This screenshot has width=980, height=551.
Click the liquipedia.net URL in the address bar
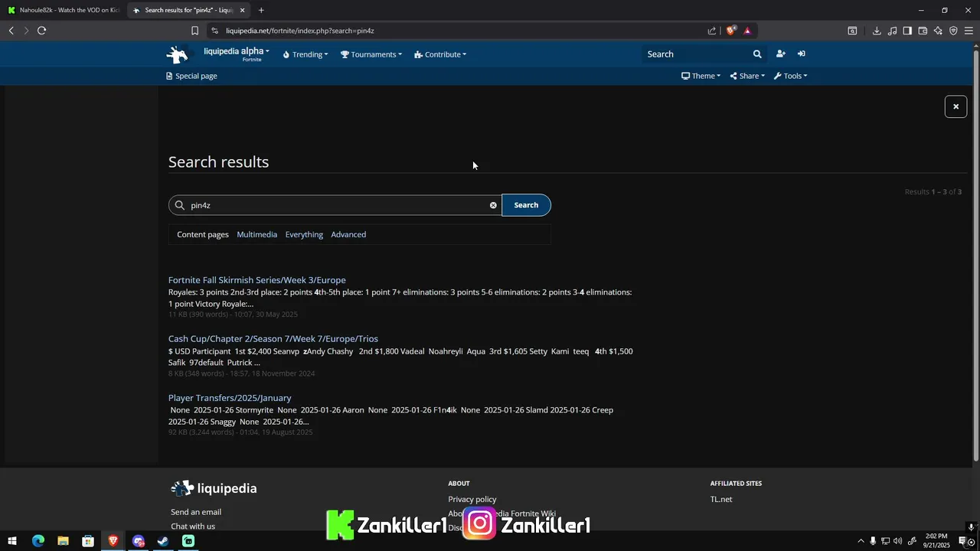pyautogui.click(x=299, y=31)
